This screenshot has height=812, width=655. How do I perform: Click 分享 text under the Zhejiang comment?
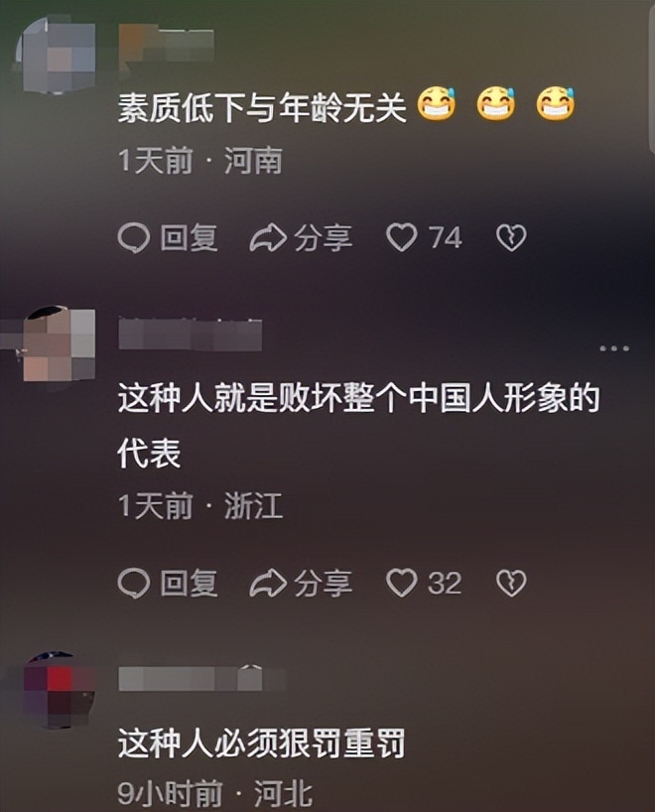324,584
